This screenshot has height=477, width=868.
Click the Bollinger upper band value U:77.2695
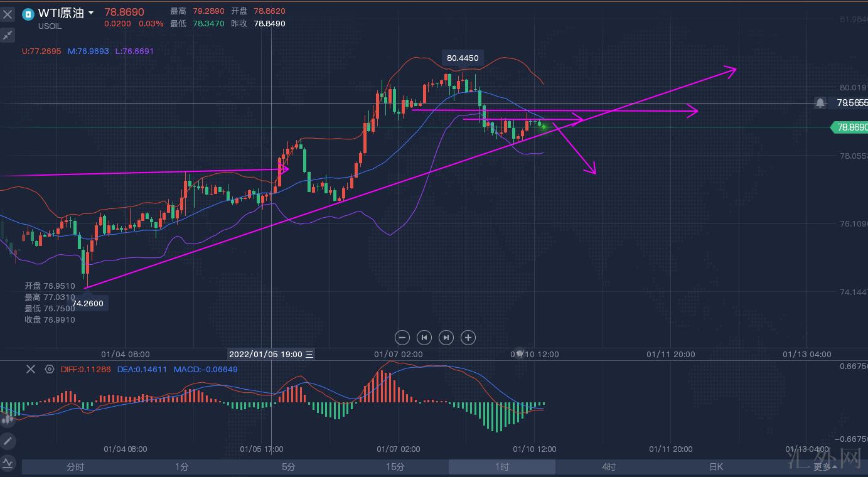pos(41,51)
